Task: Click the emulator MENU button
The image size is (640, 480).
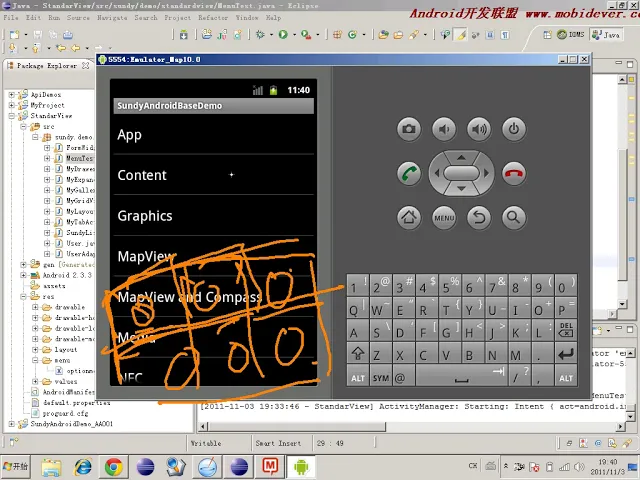Action: click(x=444, y=217)
